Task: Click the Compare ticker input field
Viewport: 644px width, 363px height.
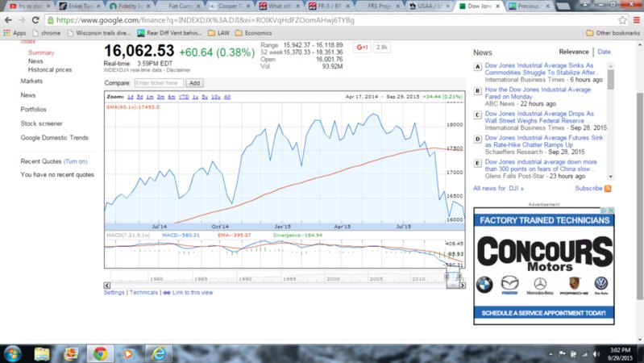Action: coord(159,83)
